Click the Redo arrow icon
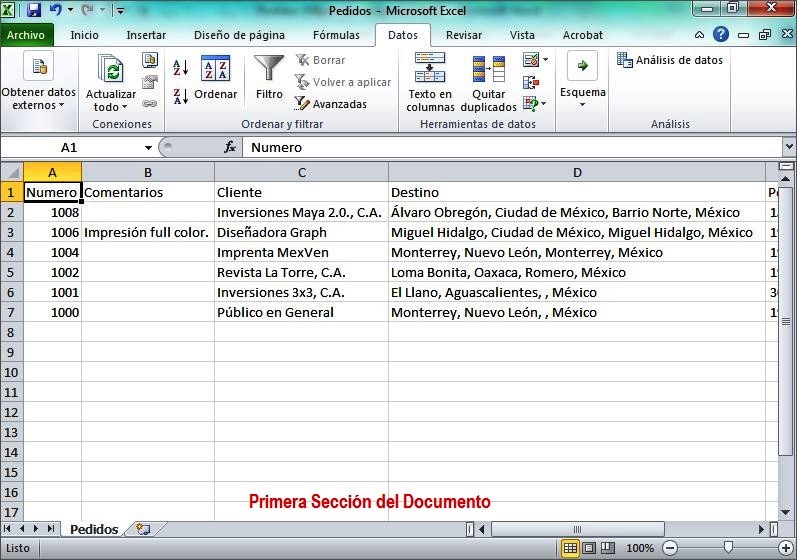This screenshot has height=560, width=797. coord(87,10)
